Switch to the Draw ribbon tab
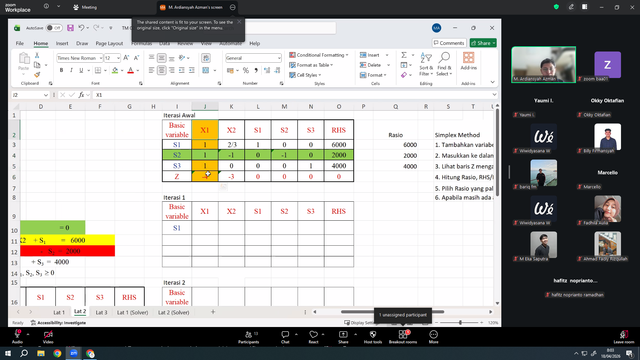This screenshot has width=640, height=360. point(82,43)
